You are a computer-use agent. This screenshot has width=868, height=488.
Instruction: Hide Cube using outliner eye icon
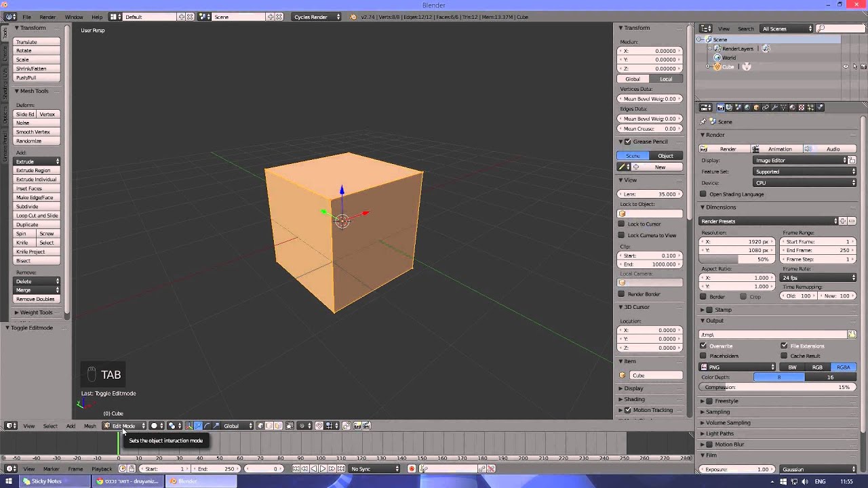pos(846,66)
